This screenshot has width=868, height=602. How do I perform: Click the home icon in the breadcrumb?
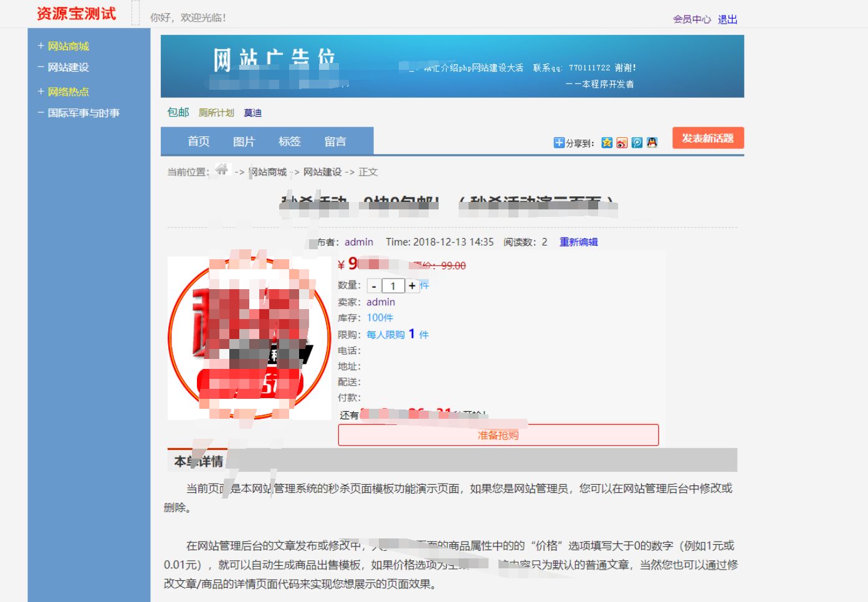[x=222, y=170]
